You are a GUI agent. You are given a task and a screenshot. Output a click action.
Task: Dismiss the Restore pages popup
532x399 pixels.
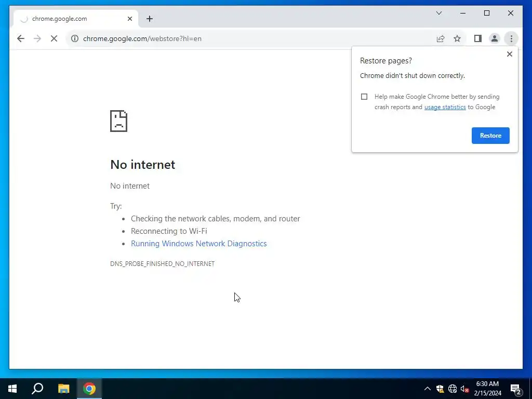tap(509, 54)
